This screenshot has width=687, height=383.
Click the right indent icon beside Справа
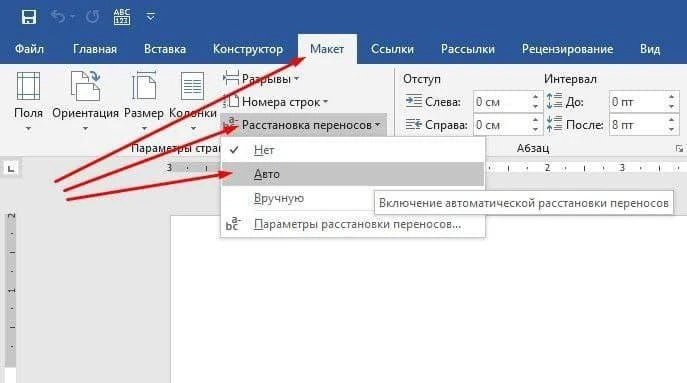pos(413,124)
